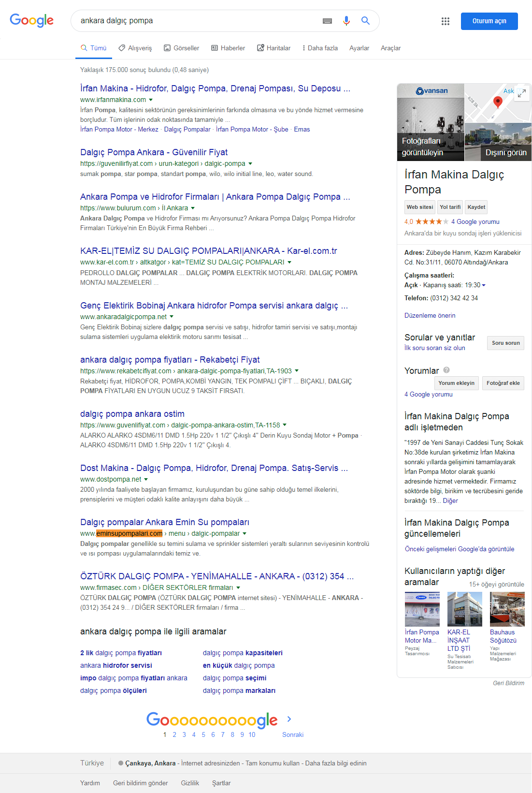
Task: Select the Tümü tab
Action: (x=94, y=48)
